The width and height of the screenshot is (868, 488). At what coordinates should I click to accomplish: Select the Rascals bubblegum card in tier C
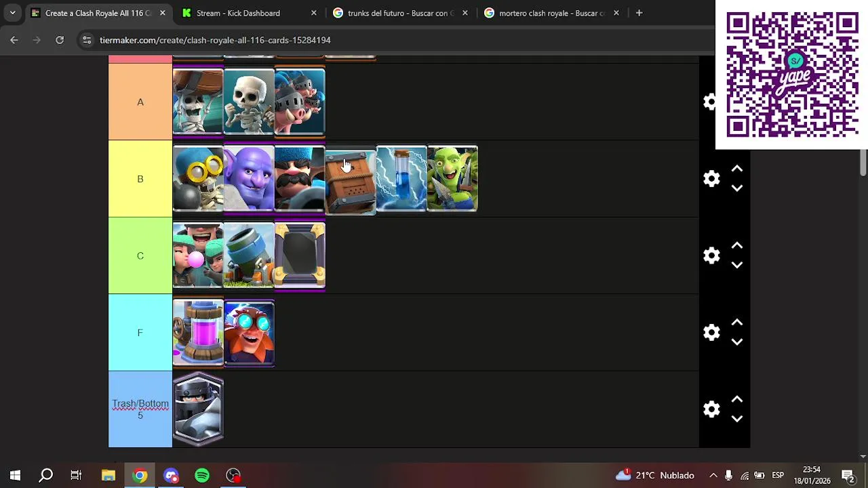click(198, 256)
